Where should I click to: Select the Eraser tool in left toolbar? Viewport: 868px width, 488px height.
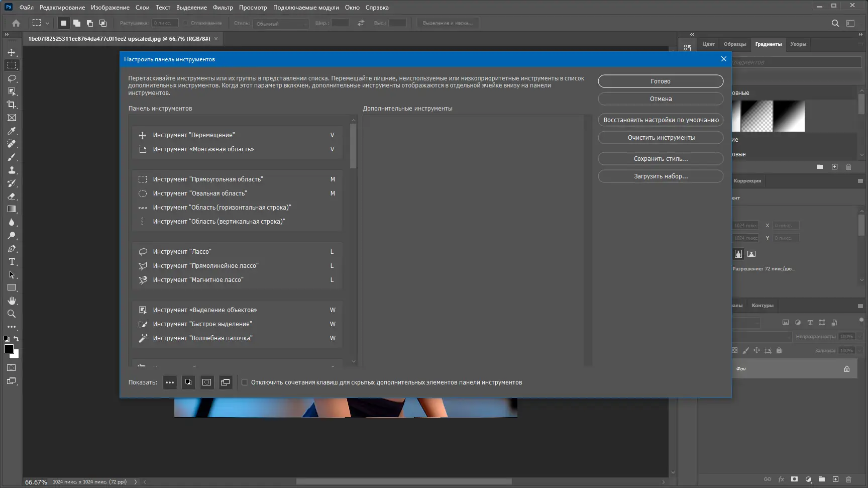pyautogui.click(x=12, y=196)
